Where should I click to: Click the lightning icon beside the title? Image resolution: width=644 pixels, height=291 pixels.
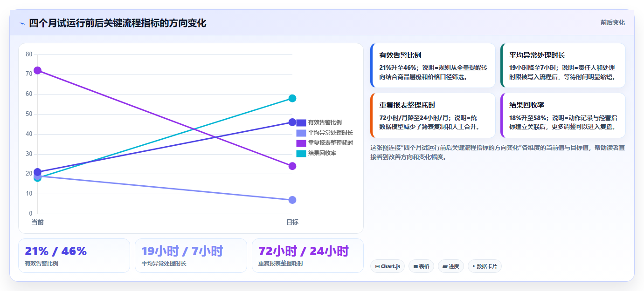pyautogui.click(x=22, y=23)
